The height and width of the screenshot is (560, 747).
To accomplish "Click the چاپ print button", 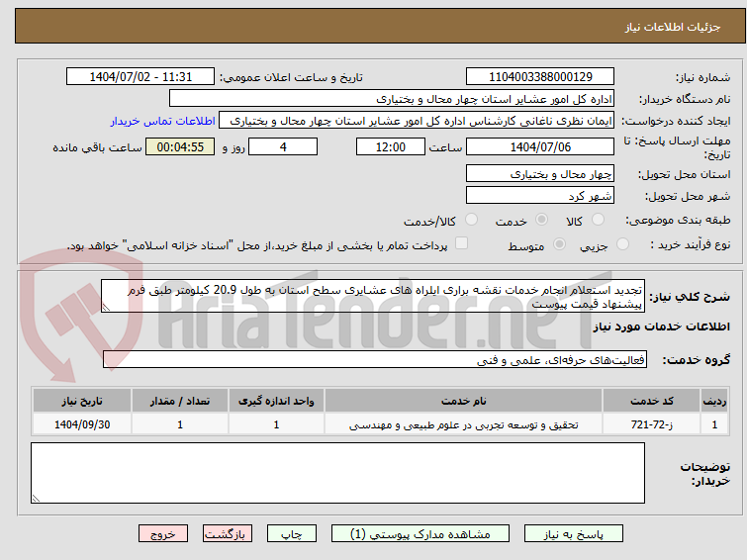I will coord(292,534).
